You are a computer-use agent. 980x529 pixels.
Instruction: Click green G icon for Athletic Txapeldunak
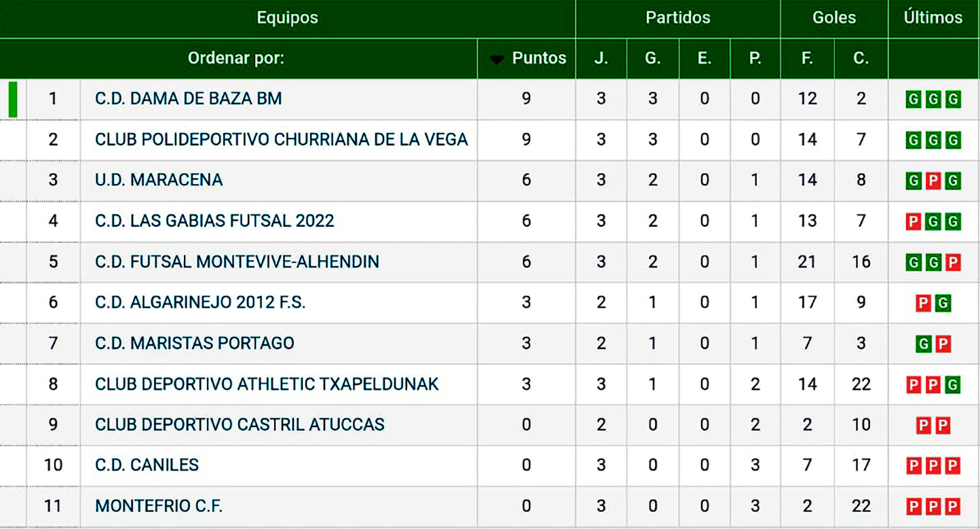coord(953,385)
